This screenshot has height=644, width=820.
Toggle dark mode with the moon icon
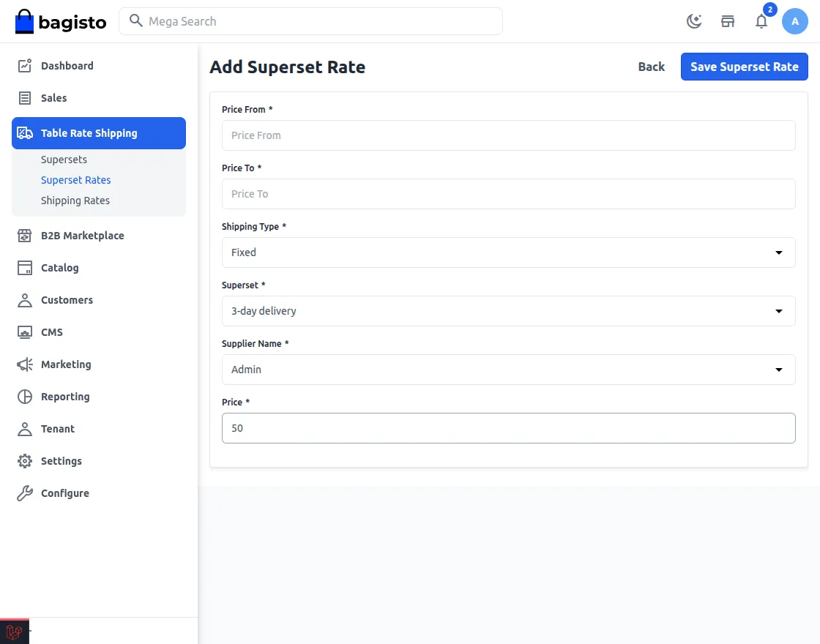[x=693, y=21]
